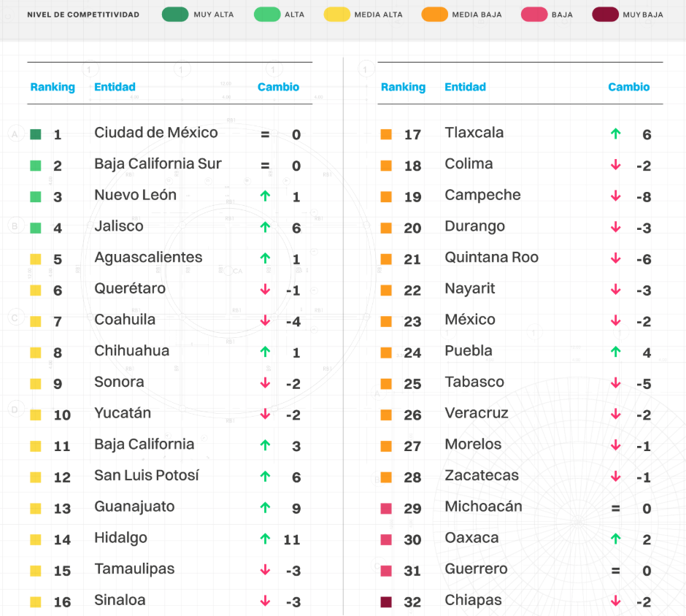Viewport: 686px width, 616px height.
Task: Click the NIVEL DE COMPETITIVIDAD legend title
Action: 83,15
